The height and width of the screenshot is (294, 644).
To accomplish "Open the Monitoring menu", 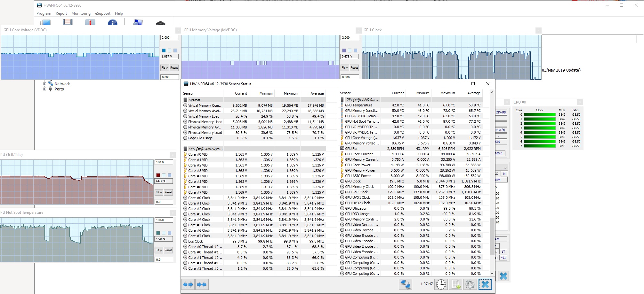I will [x=81, y=13].
